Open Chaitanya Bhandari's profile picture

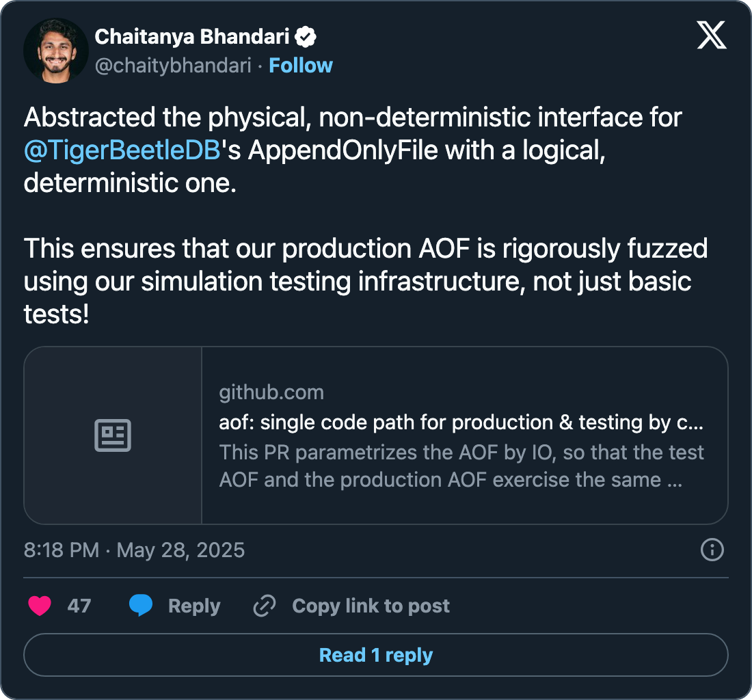point(56,51)
